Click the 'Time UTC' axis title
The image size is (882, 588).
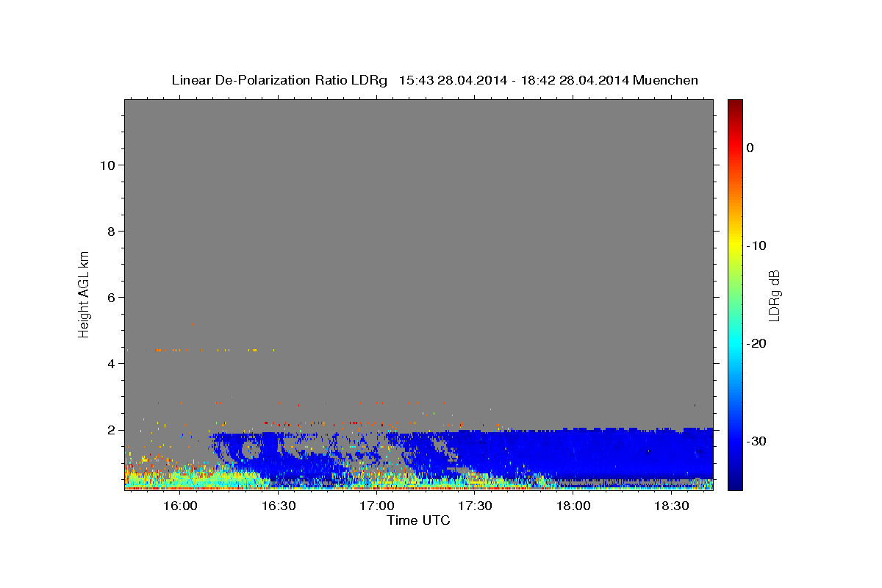pos(418,521)
